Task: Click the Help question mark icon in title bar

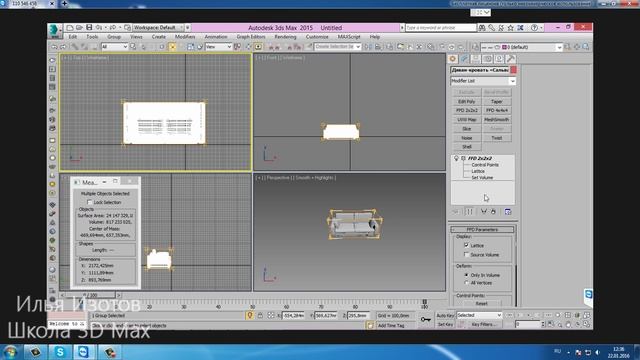Action: (534, 28)
